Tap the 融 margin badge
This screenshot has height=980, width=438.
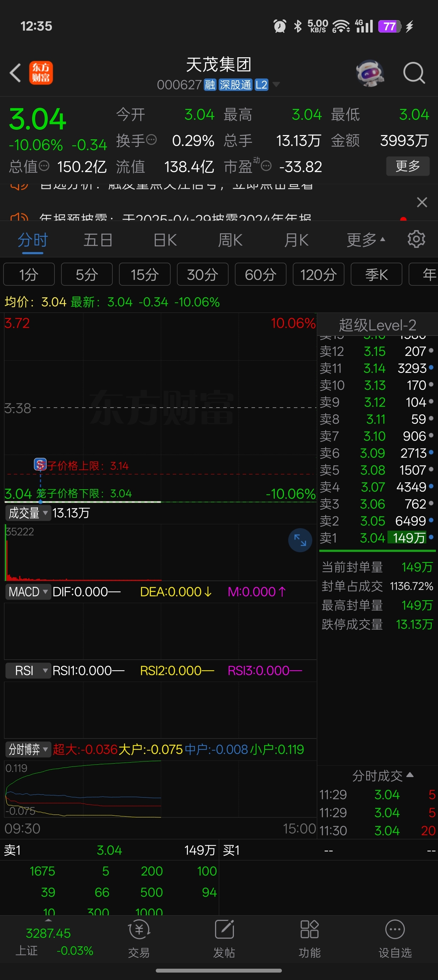click(210, 84)
